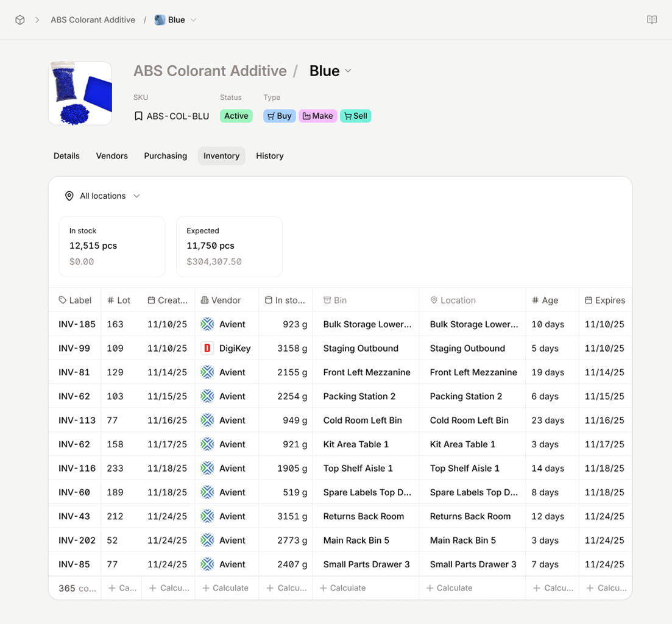The height and width of the screenshot is (624, 672).
Task: Click the vendor building icon in column header
Action: pos(205,300)
